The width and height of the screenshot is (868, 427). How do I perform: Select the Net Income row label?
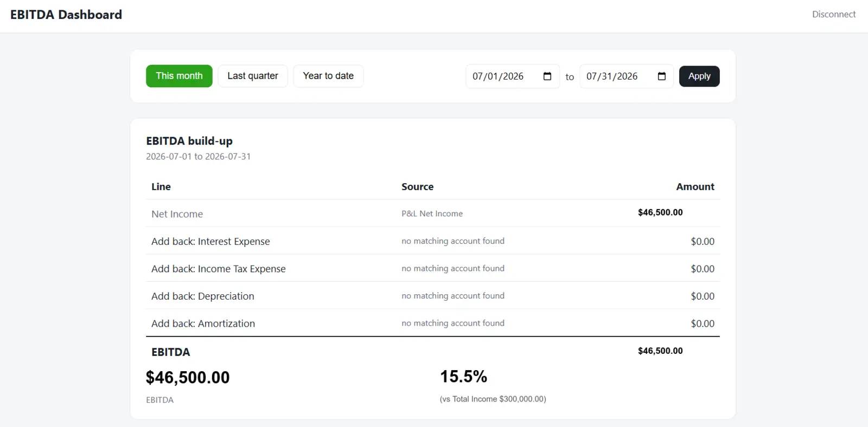pyautogui.click(x=177, y=214)
